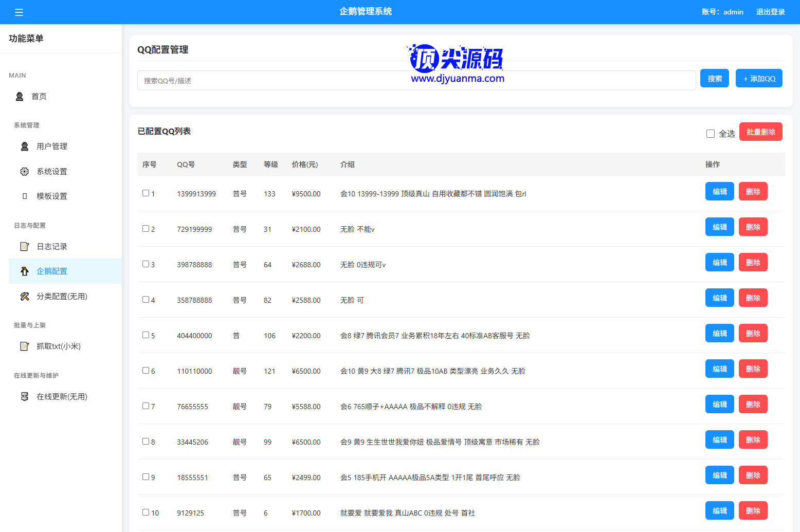Click the 系统设置 gear icon

(x=25, y=172)
